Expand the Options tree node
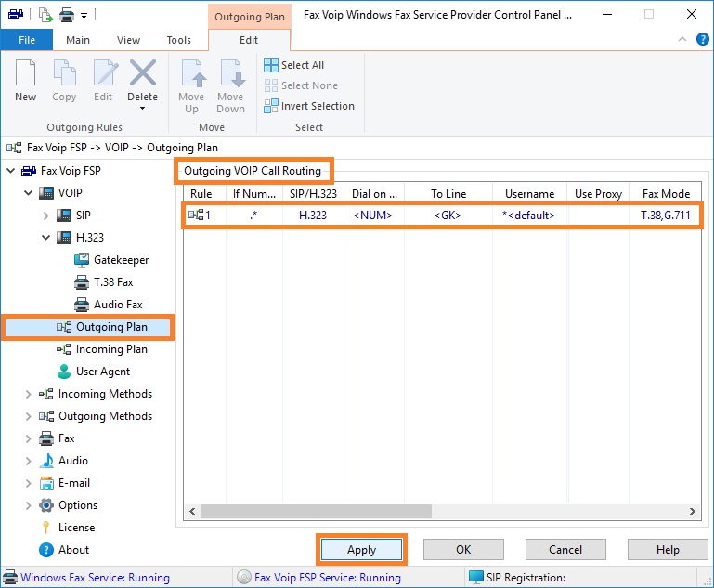 pyautogui.click(x=28, y=505)
